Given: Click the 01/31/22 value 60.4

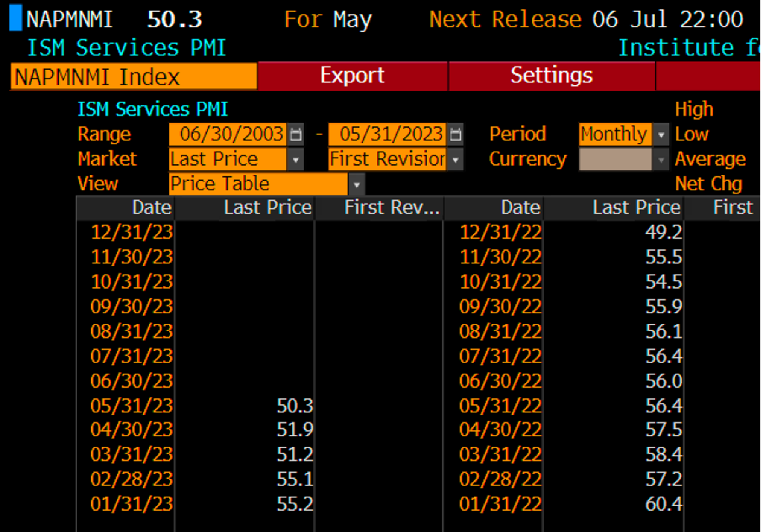Looking at the screenshot, I should (x=664, y=504).
